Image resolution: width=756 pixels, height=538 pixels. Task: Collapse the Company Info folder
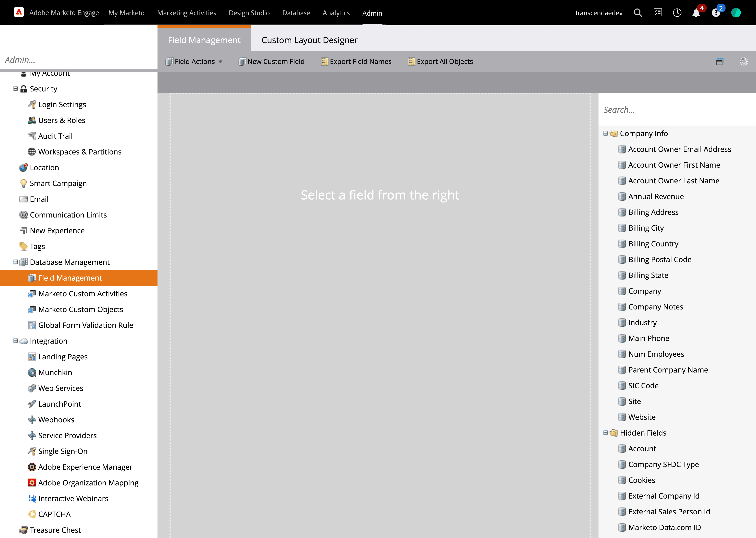tap(605, 133)
